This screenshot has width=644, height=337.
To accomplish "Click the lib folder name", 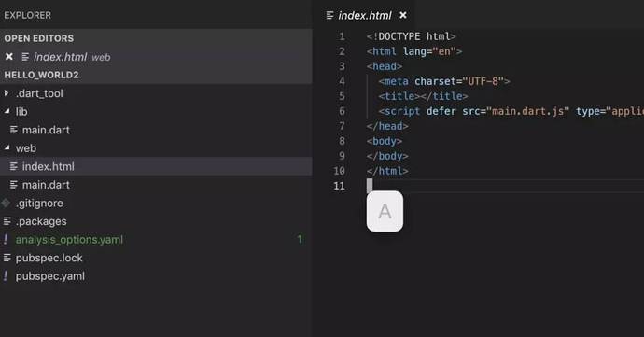I will tap(21, 111).
